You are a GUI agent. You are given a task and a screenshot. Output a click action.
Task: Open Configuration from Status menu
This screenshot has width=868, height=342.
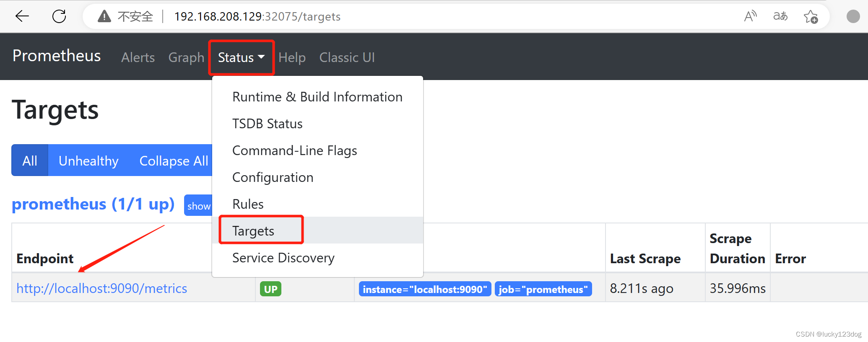[317, 177]
